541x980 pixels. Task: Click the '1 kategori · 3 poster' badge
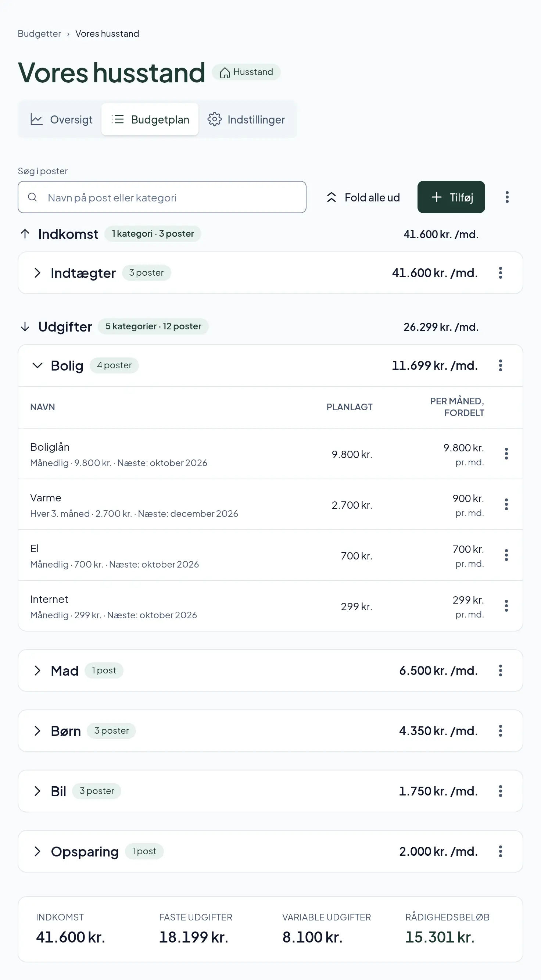click(153, 233)
